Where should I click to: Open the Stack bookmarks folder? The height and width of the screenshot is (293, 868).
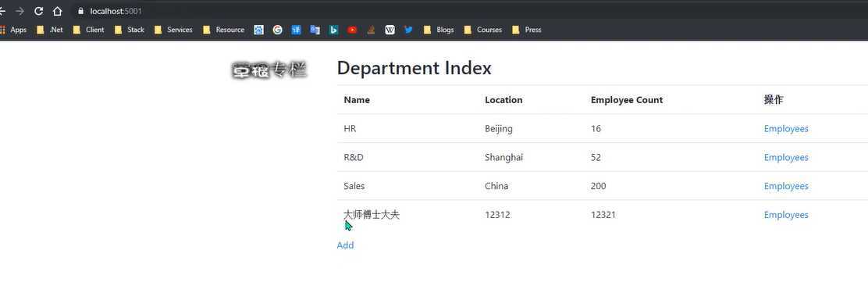[130, 30]
